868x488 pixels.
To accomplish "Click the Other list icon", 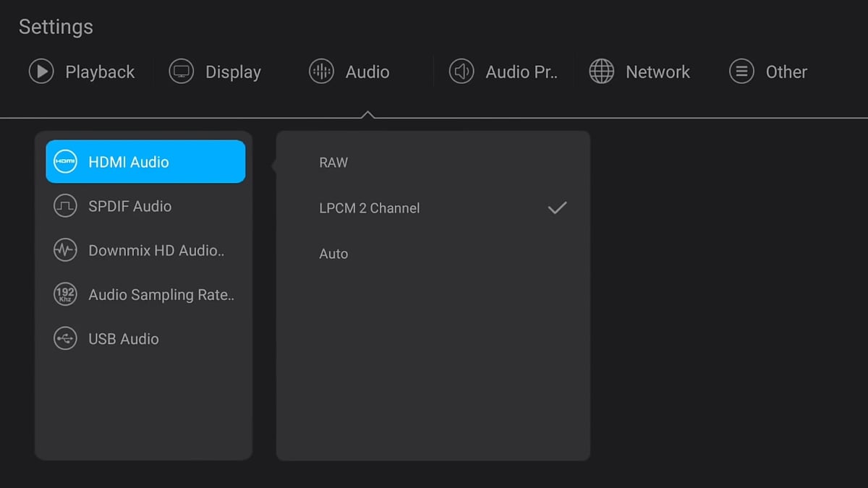I will [x=741, y=72].
